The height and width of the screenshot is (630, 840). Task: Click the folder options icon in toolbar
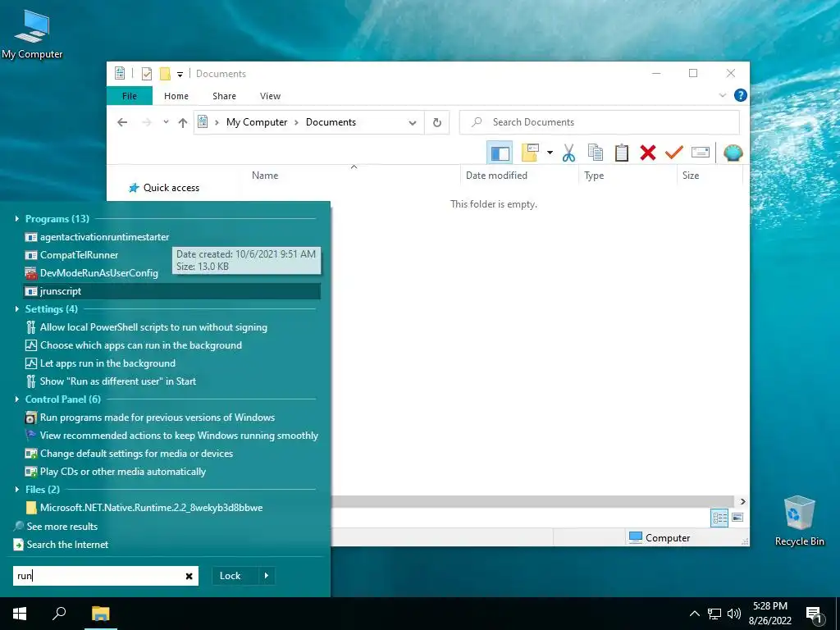pos(530,153)
